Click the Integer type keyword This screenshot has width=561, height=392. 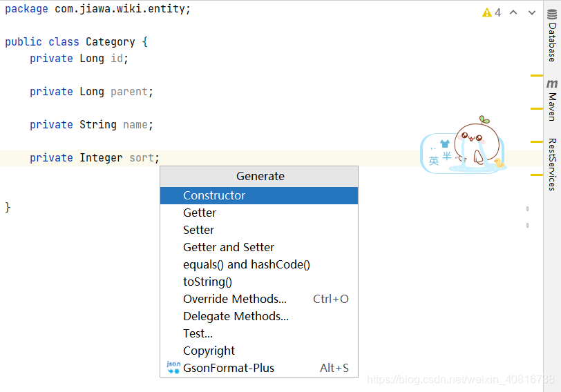tap(101, 157)
